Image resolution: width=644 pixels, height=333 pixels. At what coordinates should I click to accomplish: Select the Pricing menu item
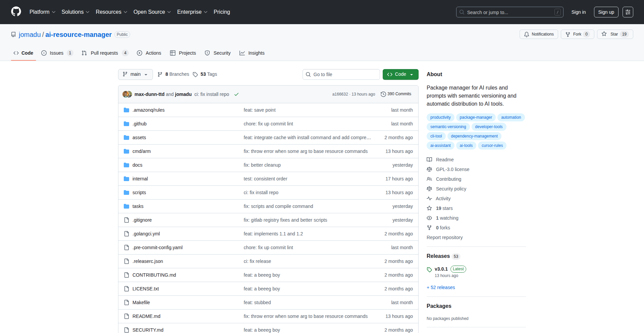(x=222, y=12)
